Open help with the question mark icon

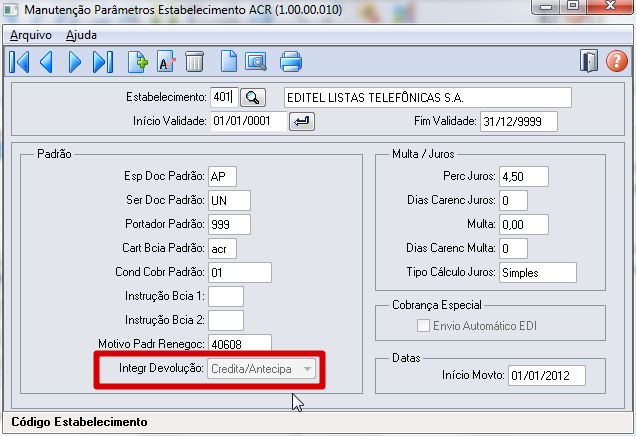[x=617, y=62]
